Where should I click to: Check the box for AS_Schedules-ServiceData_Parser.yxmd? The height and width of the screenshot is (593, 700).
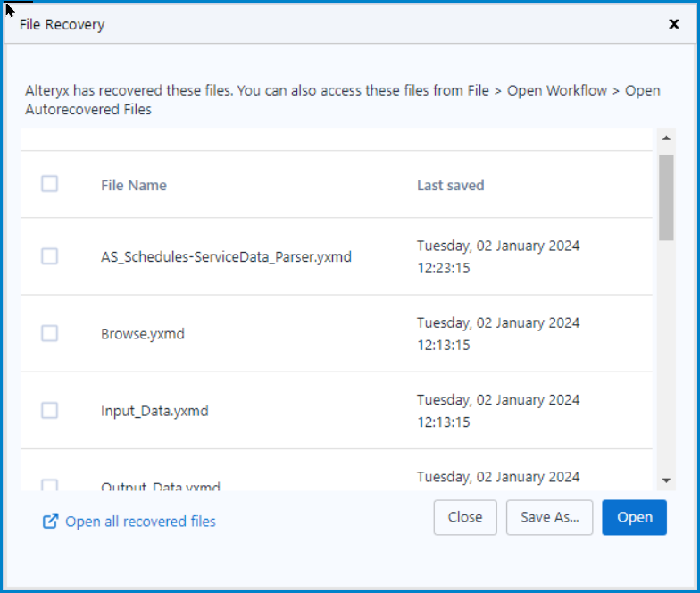coord(50,256)
